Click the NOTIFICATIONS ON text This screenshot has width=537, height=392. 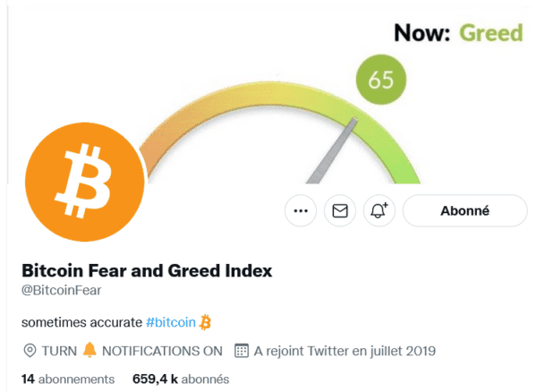[162, 350]
